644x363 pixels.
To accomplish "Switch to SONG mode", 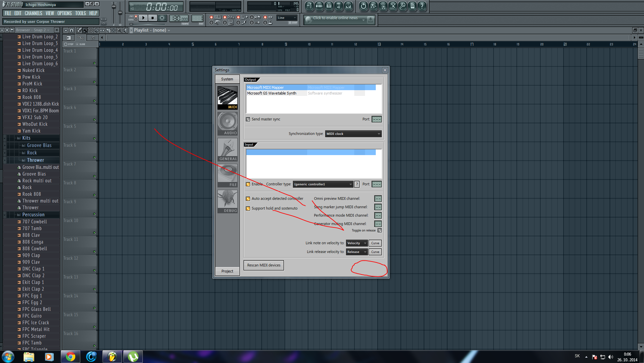I will tap(136, 20).
